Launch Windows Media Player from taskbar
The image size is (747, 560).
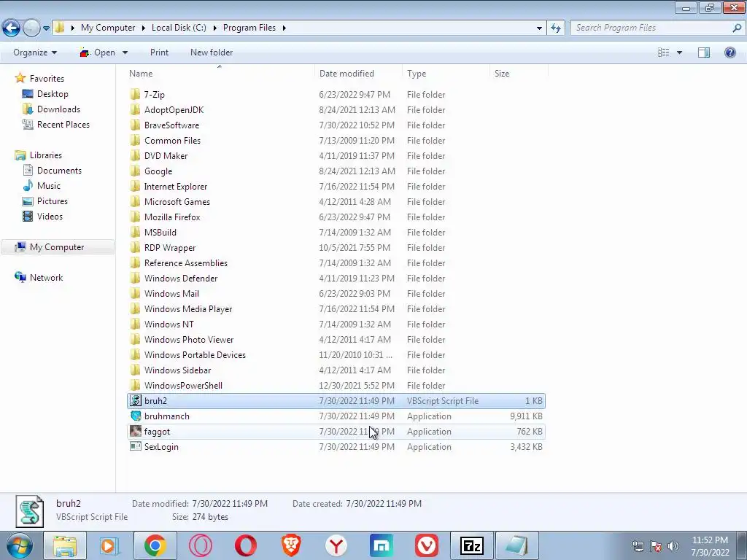(x=109, y=545)
